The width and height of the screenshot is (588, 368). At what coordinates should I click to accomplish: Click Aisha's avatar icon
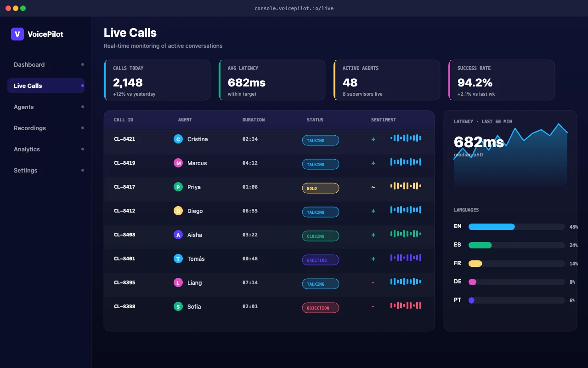click(x=178, y=235)
